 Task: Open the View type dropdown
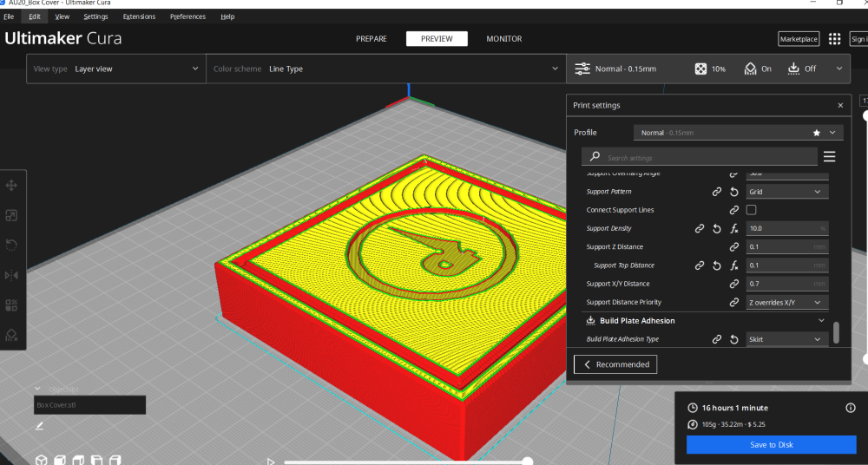[116, 69]
